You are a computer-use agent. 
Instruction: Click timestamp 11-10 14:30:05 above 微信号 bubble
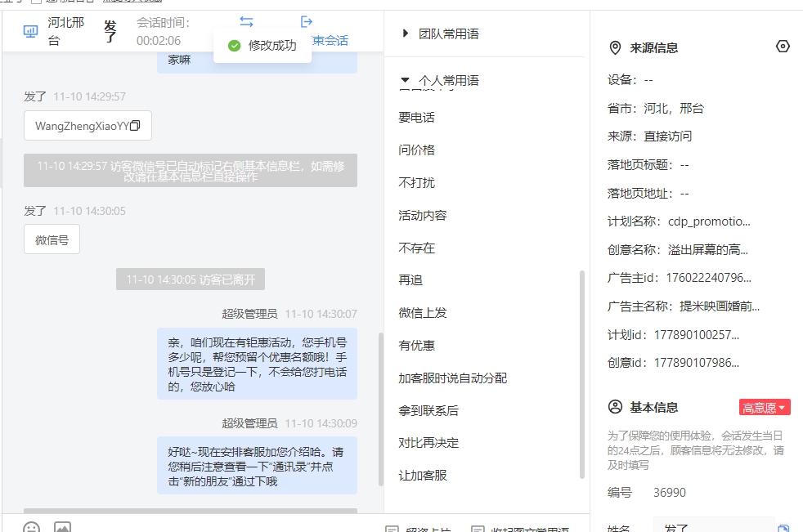[x=90, y=211]
